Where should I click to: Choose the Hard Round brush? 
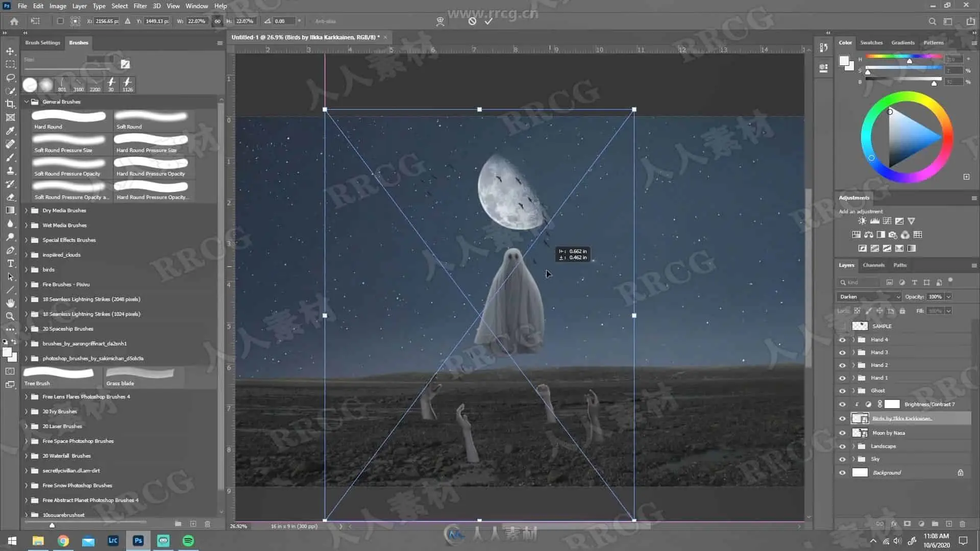(69, 120)
